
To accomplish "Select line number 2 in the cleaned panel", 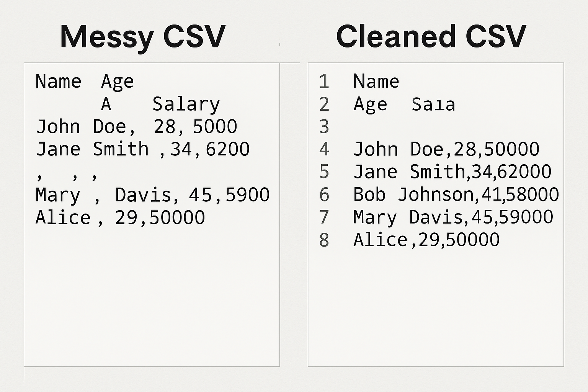I will (x=324, y=104).
